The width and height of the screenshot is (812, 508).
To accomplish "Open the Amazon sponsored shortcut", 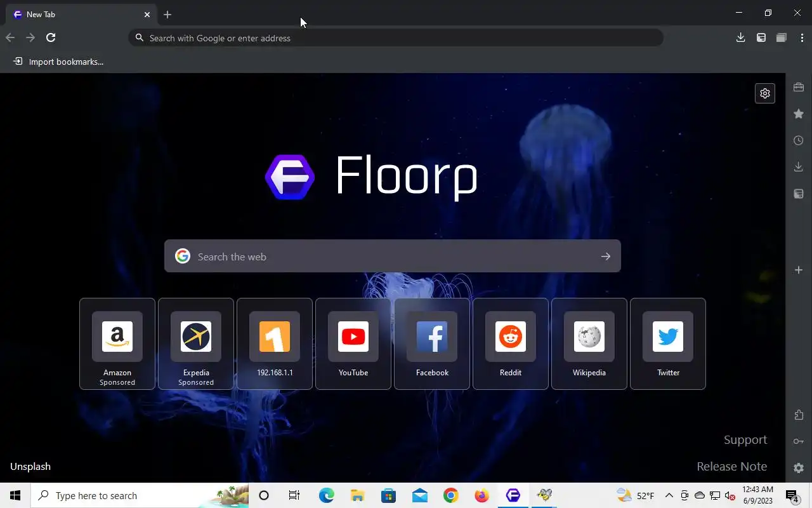I will tap(117, 344).
